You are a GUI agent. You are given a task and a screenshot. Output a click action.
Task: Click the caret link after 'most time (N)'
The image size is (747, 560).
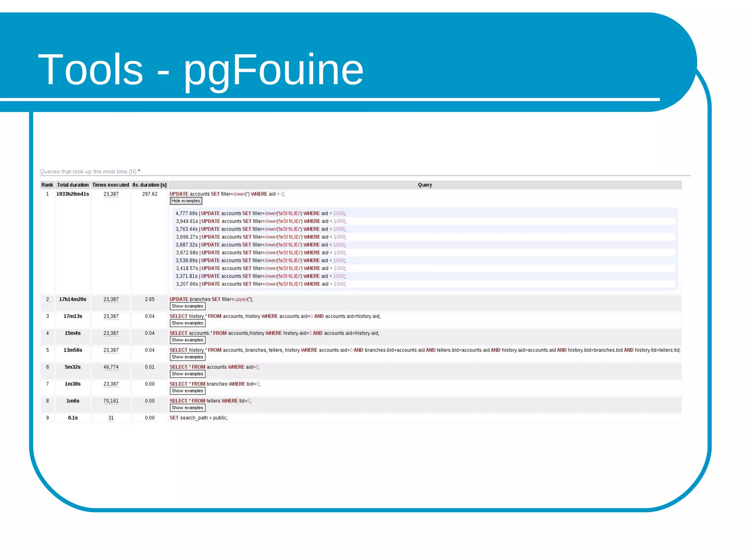tap(139, 171)
